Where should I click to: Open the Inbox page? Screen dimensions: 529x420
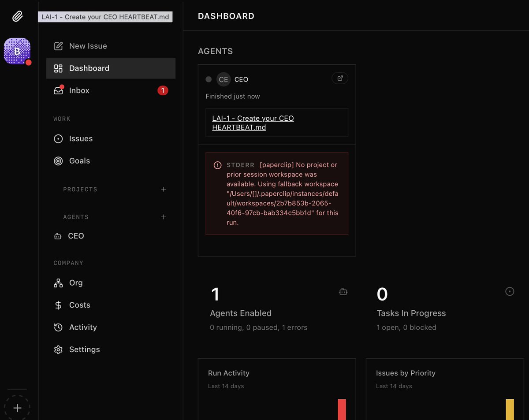click(111, 90)
